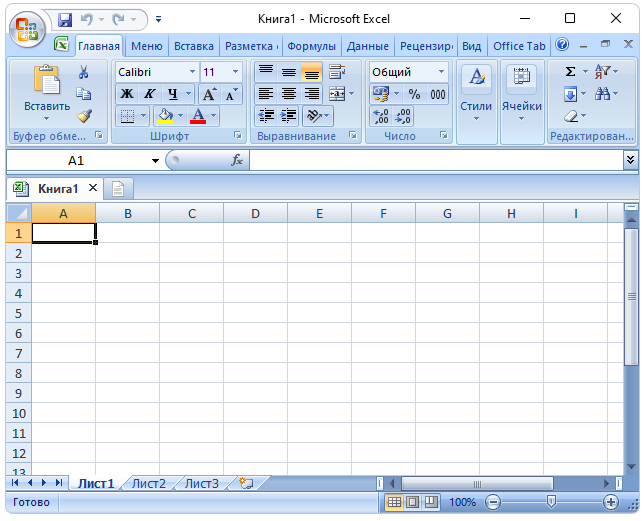Apply cell borders icon

[x=127, y=116]
